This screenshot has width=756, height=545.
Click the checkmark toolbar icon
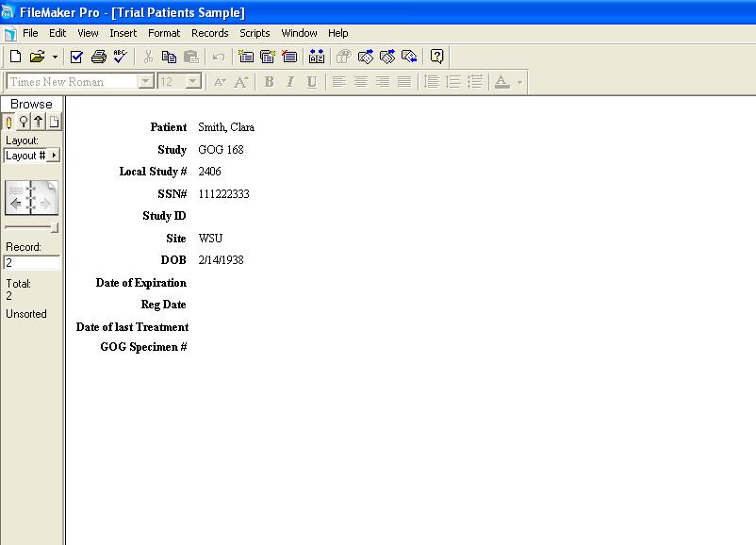pos(76,57)
